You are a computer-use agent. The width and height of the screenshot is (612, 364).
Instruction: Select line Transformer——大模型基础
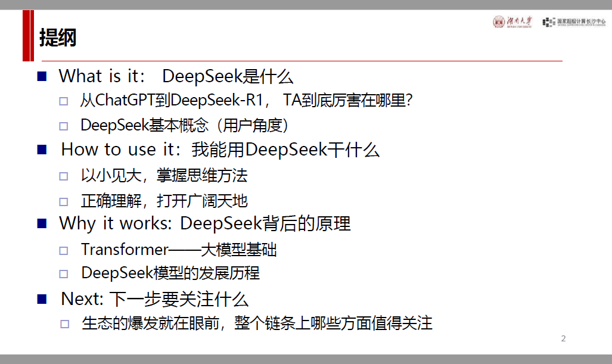[179, 250]
